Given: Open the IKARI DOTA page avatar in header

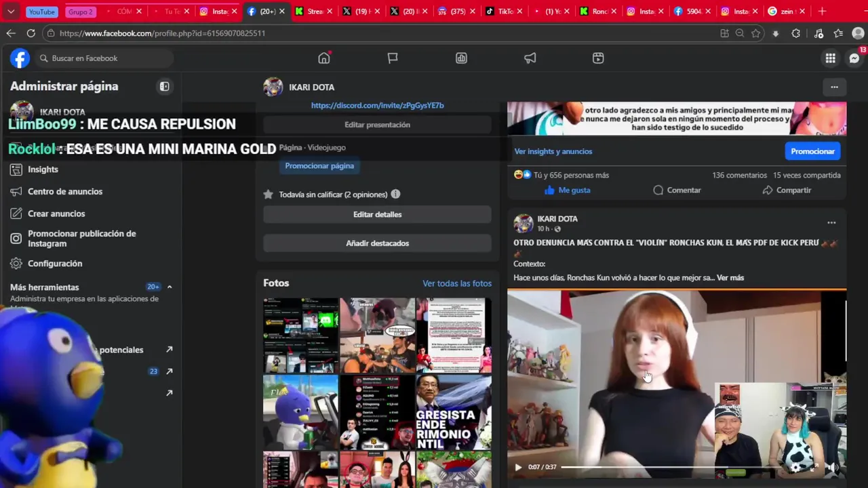Looking at the screenshot, I should (x=273, y=87).
